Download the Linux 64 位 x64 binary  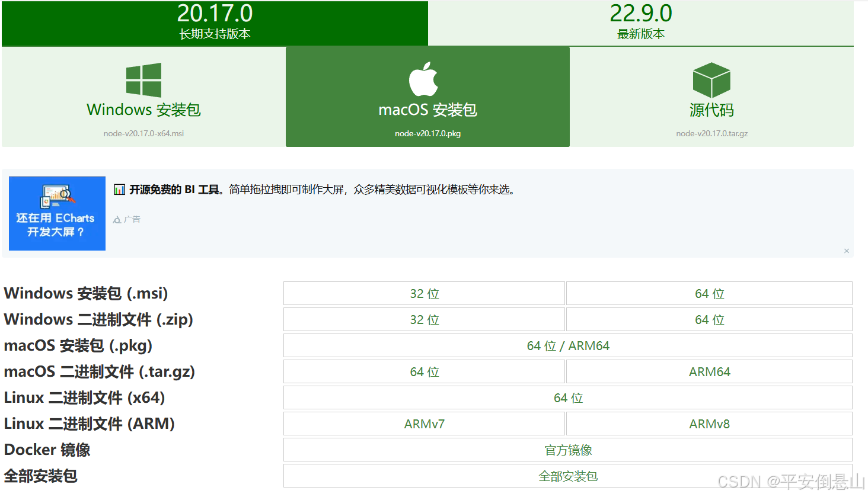click(x=567, y=397)
